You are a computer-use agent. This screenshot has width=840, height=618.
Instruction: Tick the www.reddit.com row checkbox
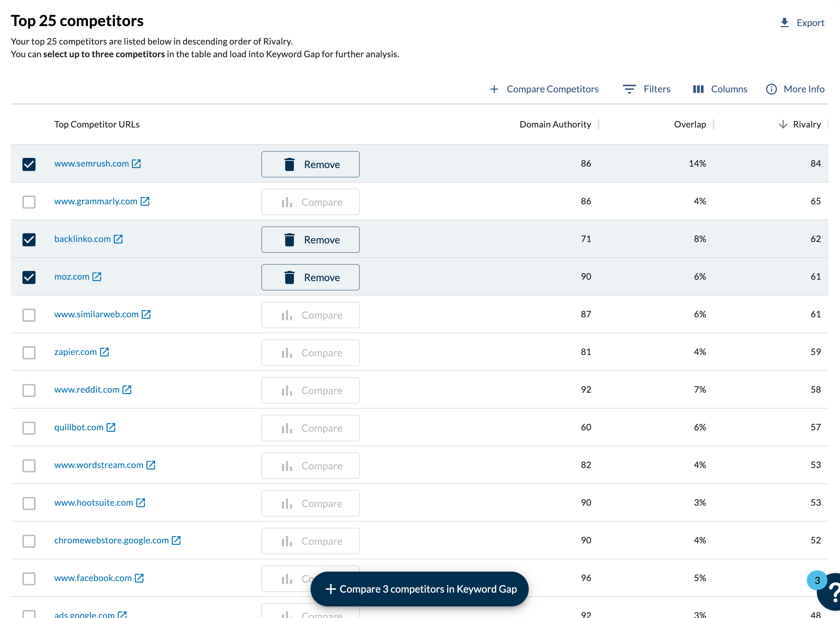(x=29, y=390)
